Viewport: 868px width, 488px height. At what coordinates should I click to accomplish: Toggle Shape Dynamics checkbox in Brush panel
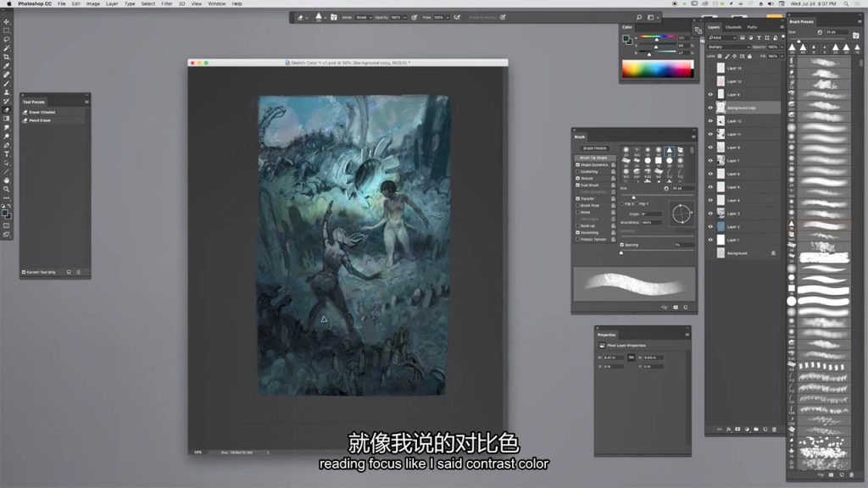(x=578, y=165)
